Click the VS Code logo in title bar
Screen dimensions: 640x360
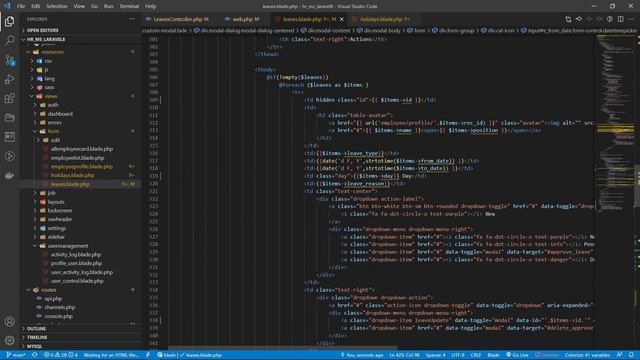pyautogui.click(x=7, y=6)
